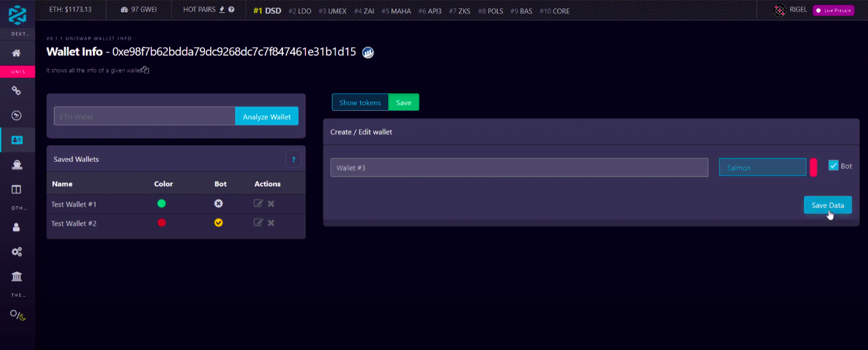Open the #4 ZAI hot pair

[x=364, y=11]
